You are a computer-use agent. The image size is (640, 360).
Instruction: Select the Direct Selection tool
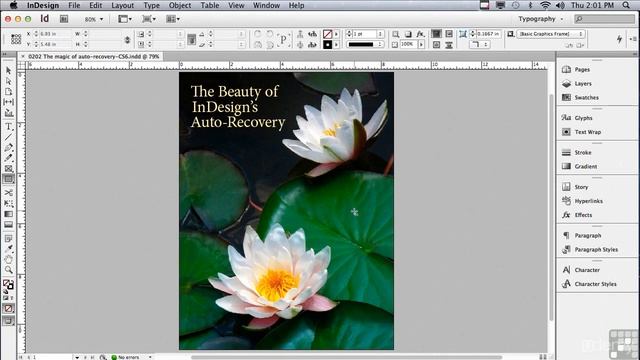(9, 81)
